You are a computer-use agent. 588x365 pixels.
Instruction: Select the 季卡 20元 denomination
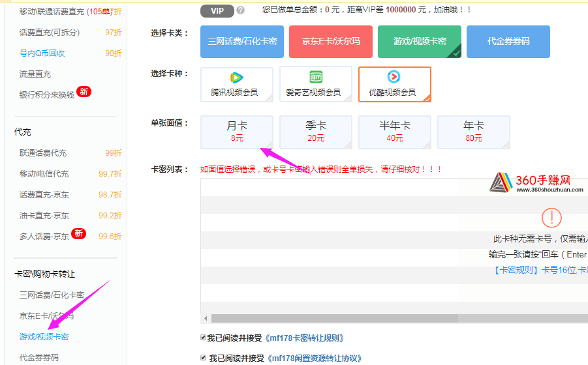pyautogui.click(x=316, y=132)
